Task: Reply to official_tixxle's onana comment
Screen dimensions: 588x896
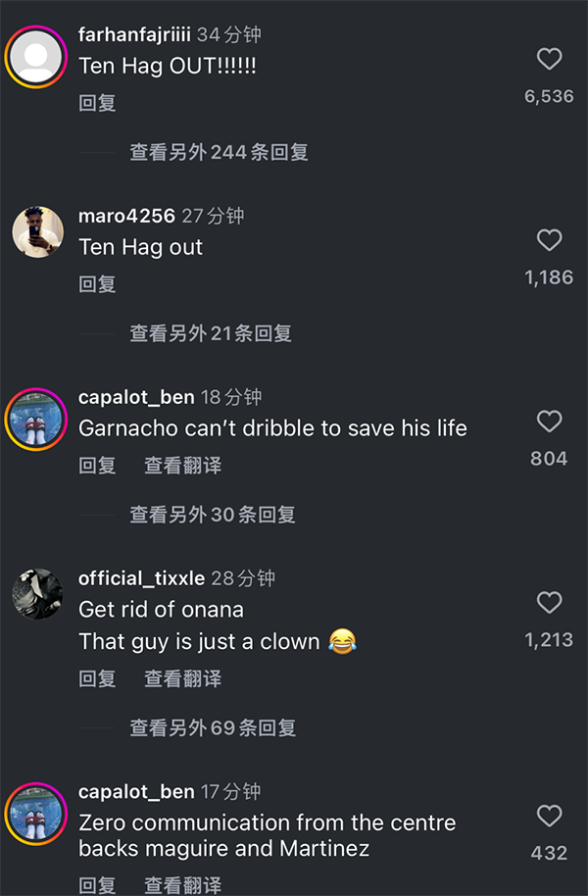Action: (x=97, y=678)
